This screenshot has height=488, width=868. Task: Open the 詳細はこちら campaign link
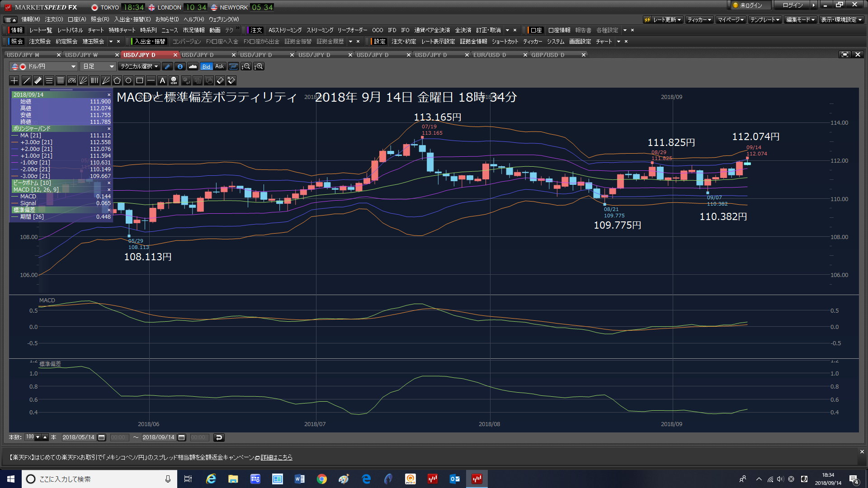276,458
